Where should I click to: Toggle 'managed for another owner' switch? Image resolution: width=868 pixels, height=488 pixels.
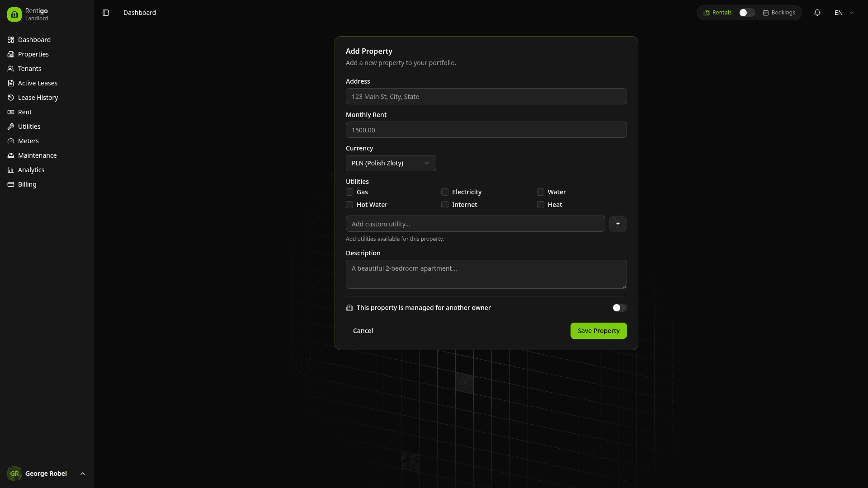point(619,308)
